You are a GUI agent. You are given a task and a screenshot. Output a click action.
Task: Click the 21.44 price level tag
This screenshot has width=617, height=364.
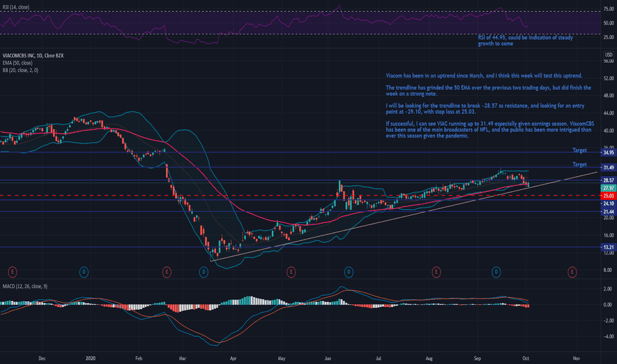(x=608, y=212)
